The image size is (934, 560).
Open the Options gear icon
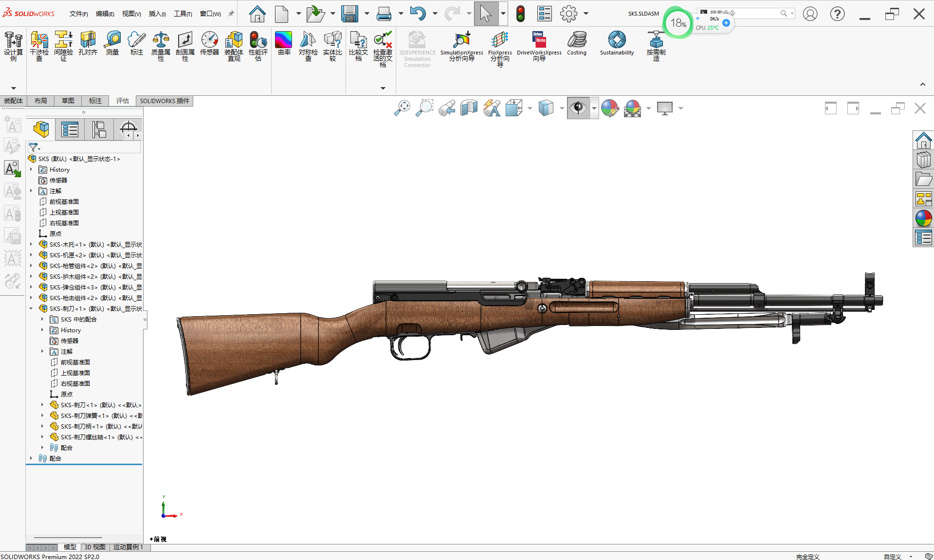click(x=568, y=14)
